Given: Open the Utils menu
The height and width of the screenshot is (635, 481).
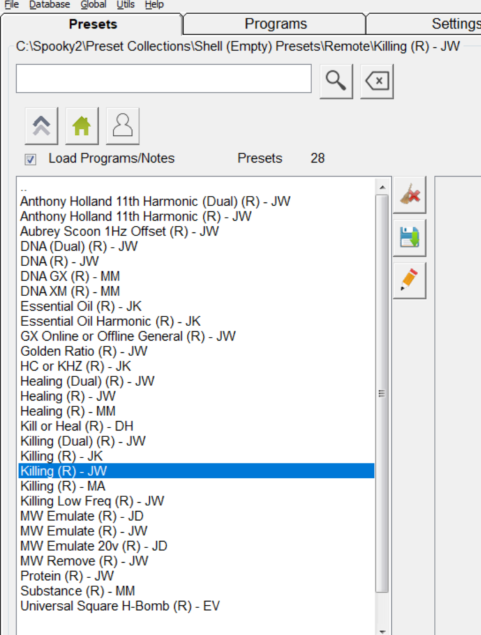Looking at the screenshot, I should 125,4.
